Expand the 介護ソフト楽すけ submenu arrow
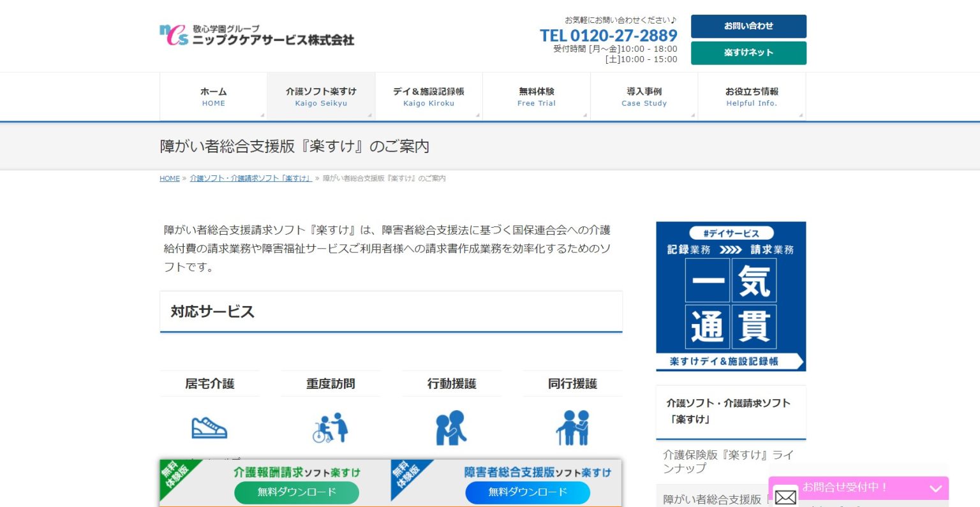Screen dimensions: 980x507 (369, 115)
